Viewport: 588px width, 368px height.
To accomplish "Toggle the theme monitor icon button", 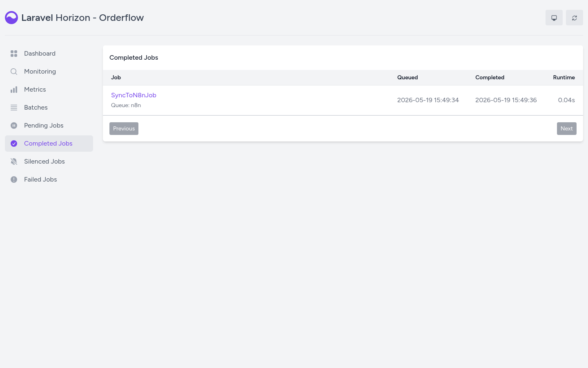I will (554, 18).
